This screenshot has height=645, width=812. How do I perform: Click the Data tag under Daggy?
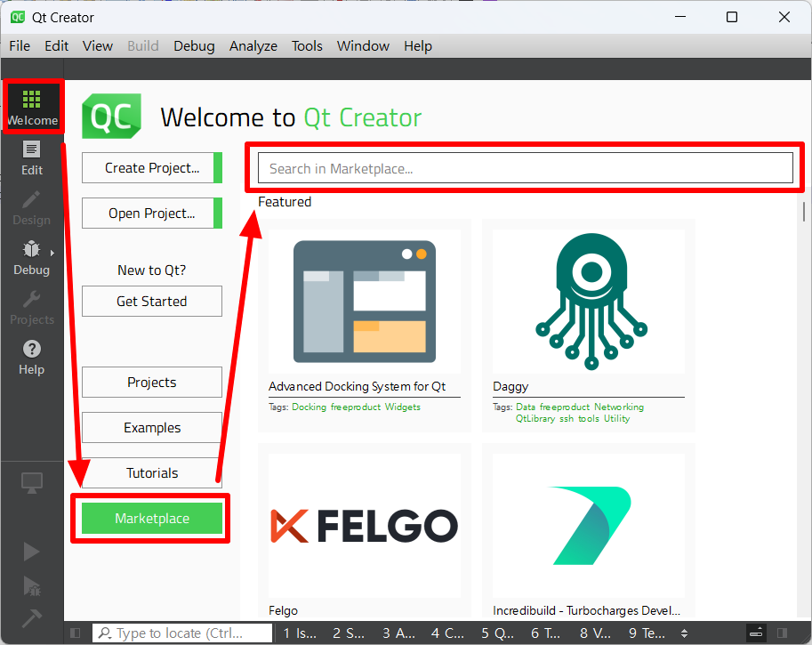pos(525,407)
